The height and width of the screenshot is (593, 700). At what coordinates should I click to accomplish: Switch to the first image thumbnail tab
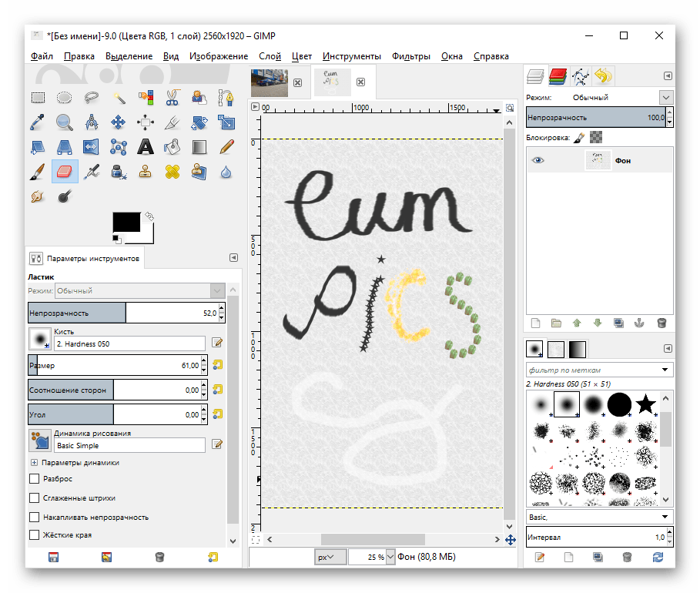(270, 82)
